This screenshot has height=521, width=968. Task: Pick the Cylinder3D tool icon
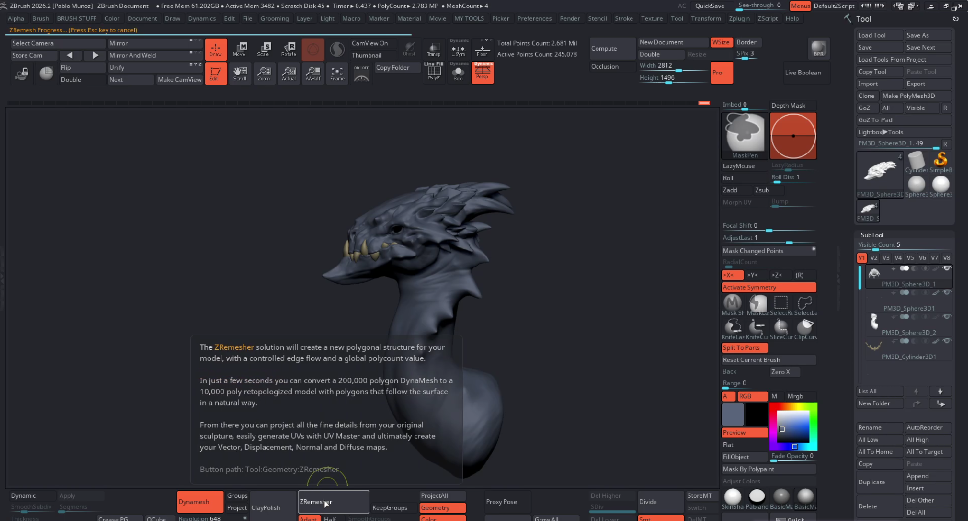pyautogui.click(x=916, y=162)
